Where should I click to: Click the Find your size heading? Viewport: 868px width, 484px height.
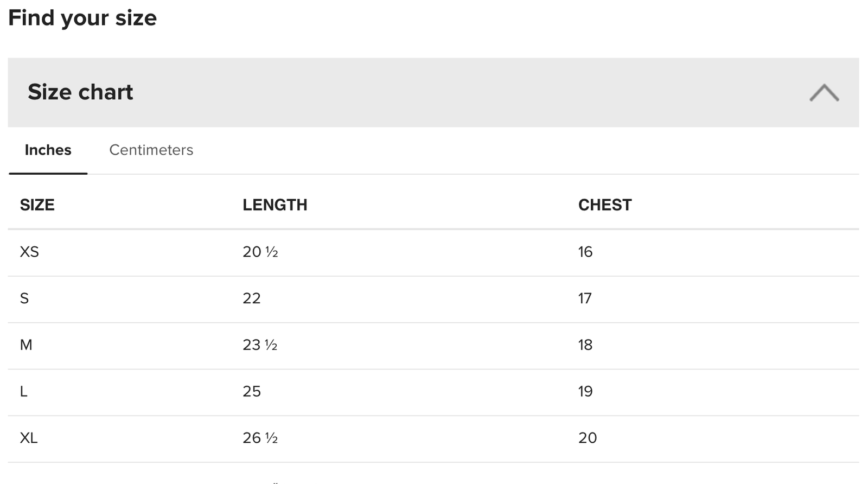coord(82,18)
